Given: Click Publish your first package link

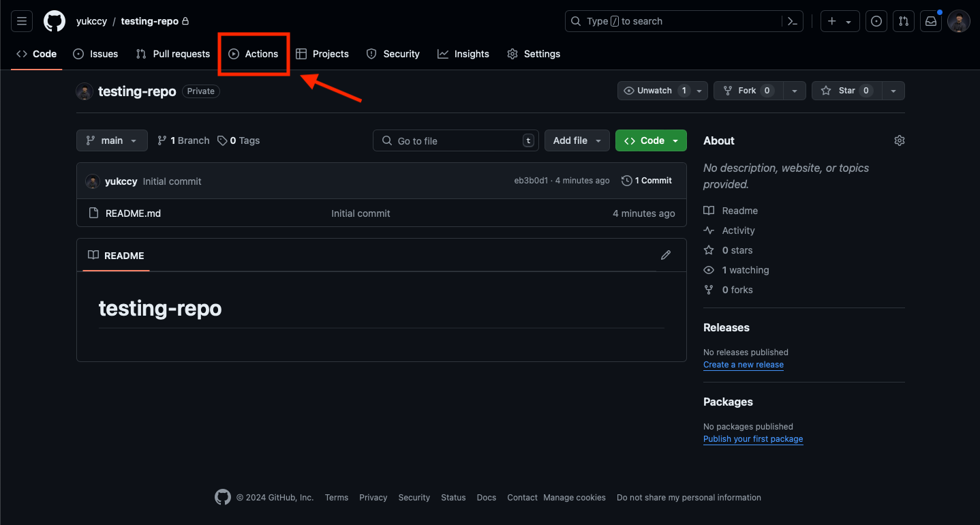Looking at the screenshot, I should tap(753, 439).
